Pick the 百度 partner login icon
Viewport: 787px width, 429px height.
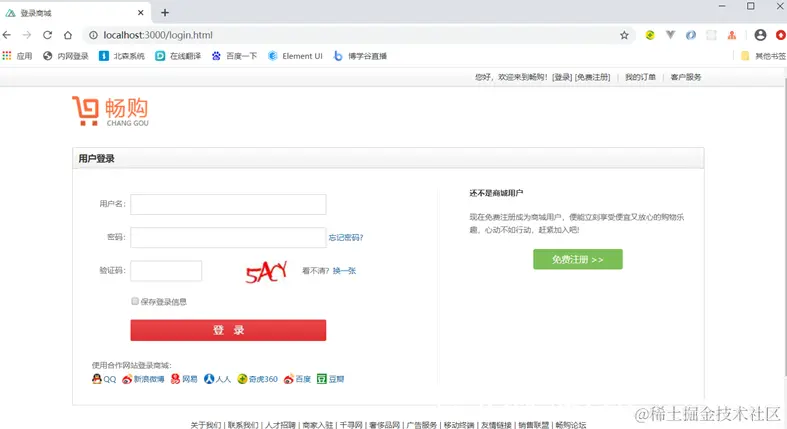pos(289,379)
